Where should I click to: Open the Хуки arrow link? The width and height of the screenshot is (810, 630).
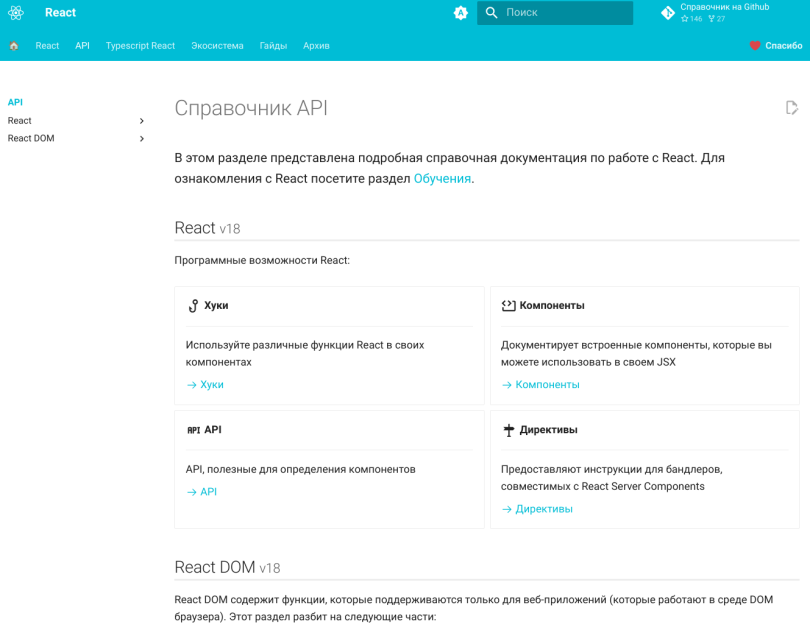(205, 385)
